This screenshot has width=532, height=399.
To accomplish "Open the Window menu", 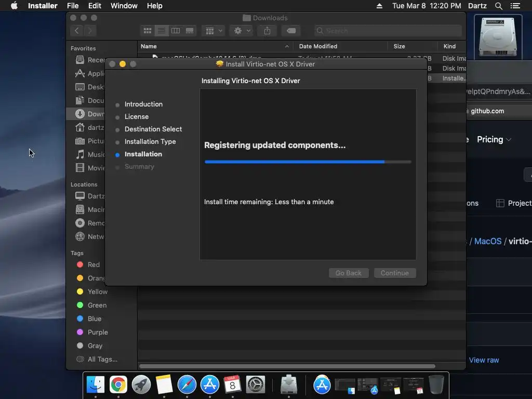I will tap(124, 6).
